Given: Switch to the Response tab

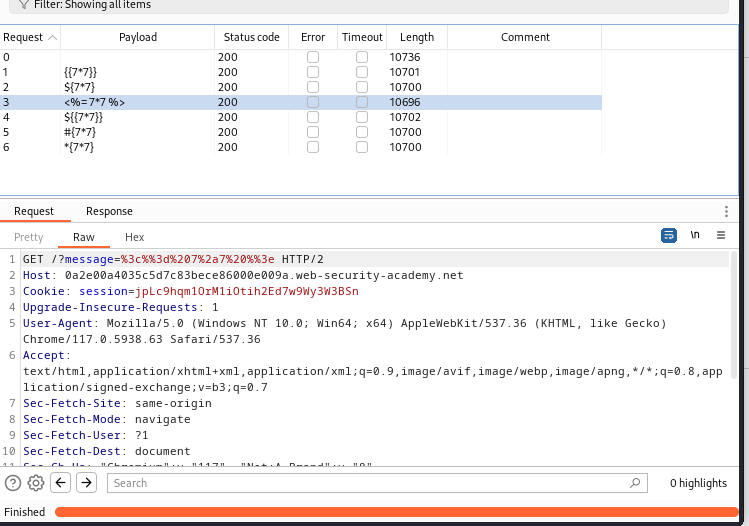Looking at the screenshot, I should click(x=109, y=211).
